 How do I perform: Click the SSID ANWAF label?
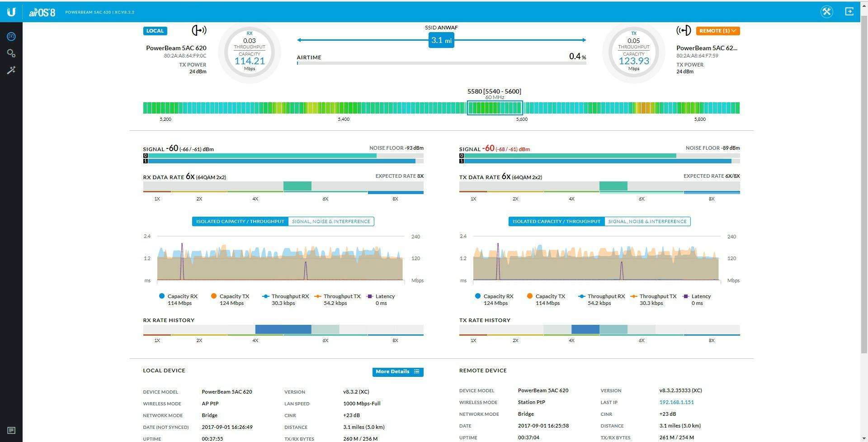pos(441,28)
